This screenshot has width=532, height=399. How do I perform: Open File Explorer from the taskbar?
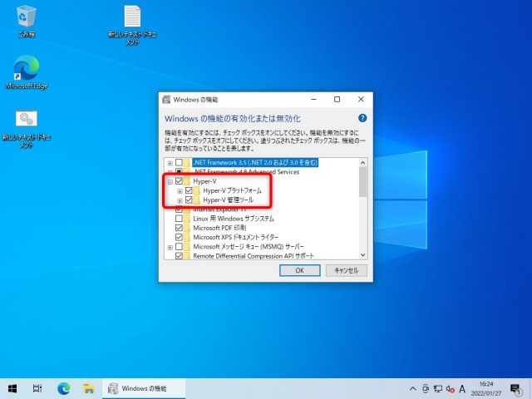88,388
